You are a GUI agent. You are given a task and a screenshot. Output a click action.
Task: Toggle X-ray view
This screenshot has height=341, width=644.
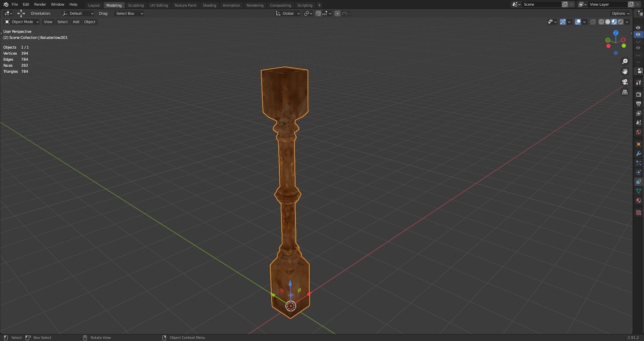(593, 22)
